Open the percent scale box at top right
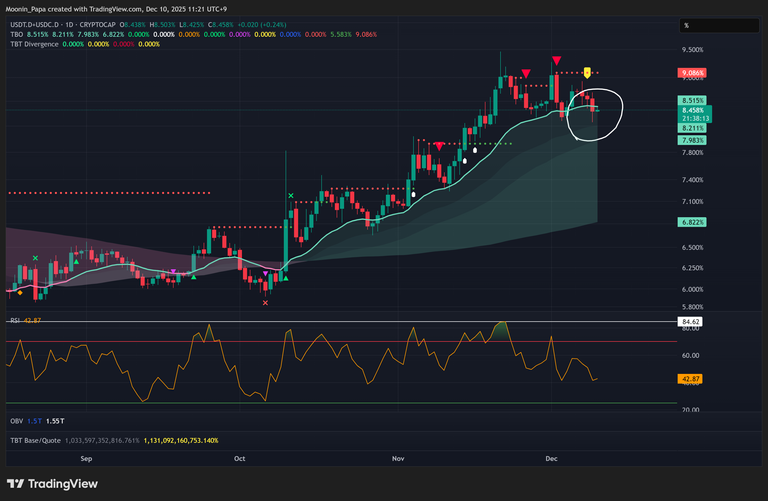 pos(687,25)
